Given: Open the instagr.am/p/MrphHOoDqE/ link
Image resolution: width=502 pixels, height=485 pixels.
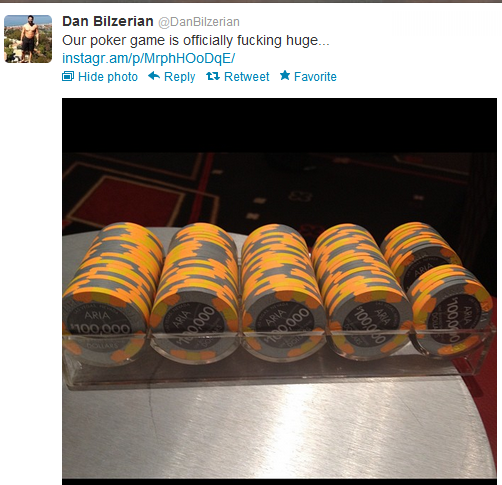Looking at the screenshot, I should click(x=148, y=58).
